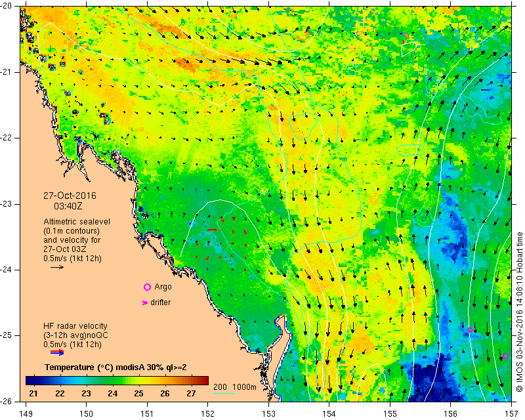Select the Argo float marker near 156.3E, 24.9S
This screenshot has height=420, width=525.
tap(470, 329)
